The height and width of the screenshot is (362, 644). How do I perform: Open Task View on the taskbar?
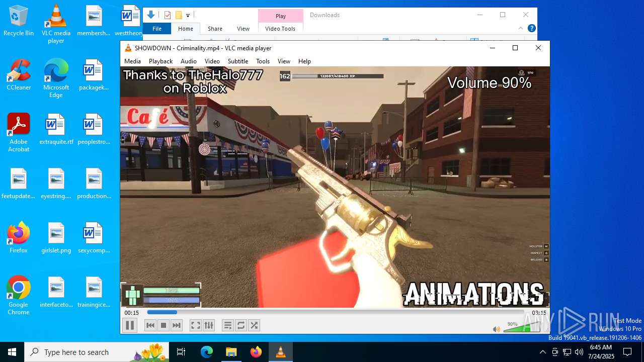click(x=181, y=352)
